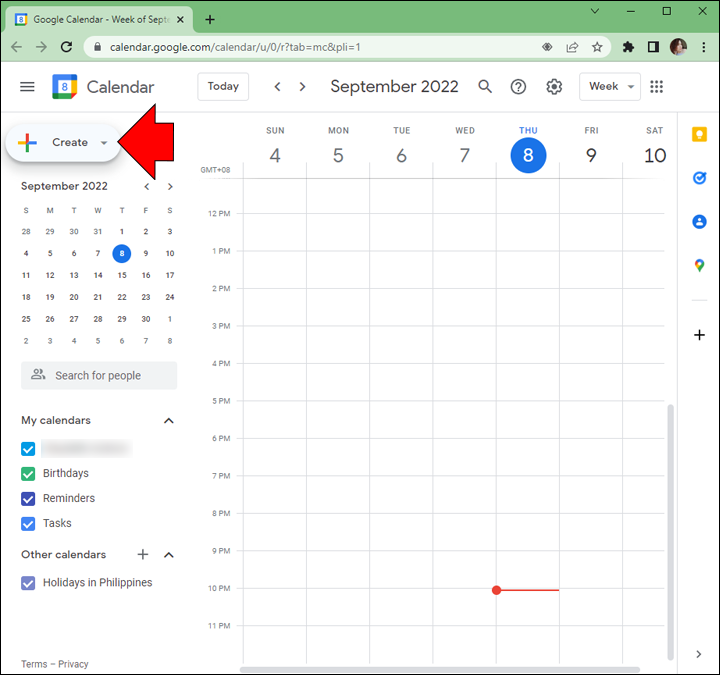Click the Create button

pos(63,143)
